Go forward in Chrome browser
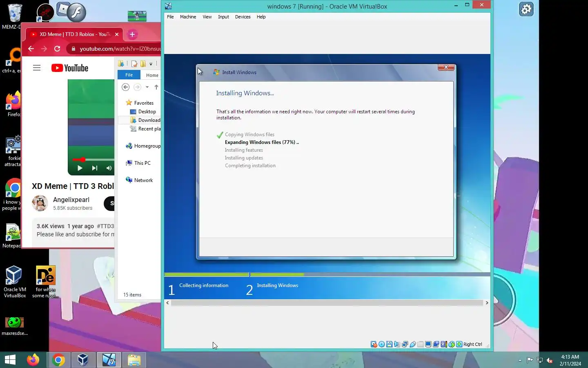The height and width of the screenshot is (368, 588). click(44, 49)
